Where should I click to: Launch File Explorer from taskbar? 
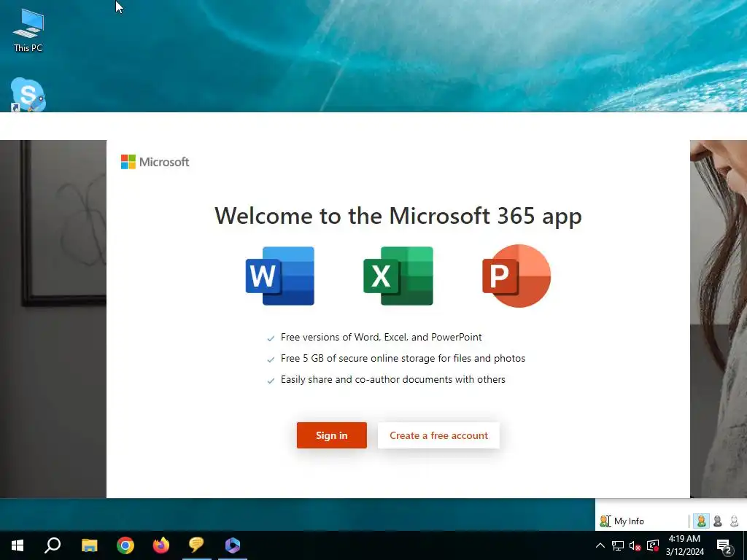(89, 545)
